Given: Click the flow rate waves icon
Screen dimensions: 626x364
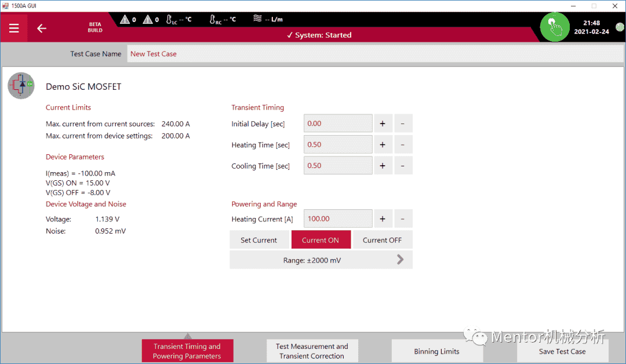Looking at the screenshot, I should (257, 19).
